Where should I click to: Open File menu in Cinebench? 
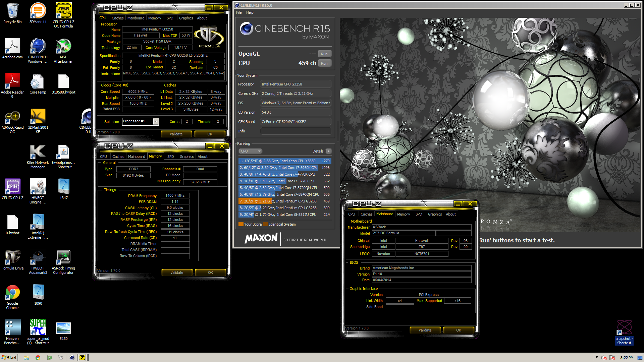(x=239, y=12)
